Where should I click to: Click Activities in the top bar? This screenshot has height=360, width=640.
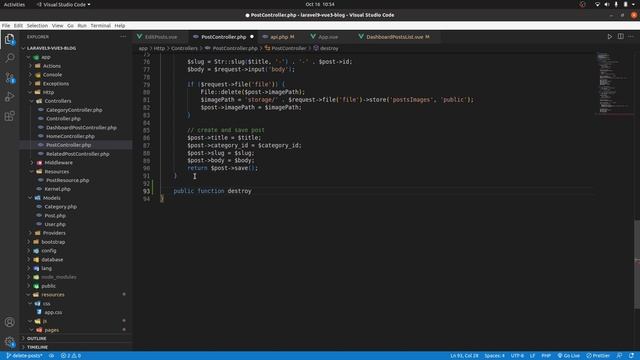click(x=14, y=4)
